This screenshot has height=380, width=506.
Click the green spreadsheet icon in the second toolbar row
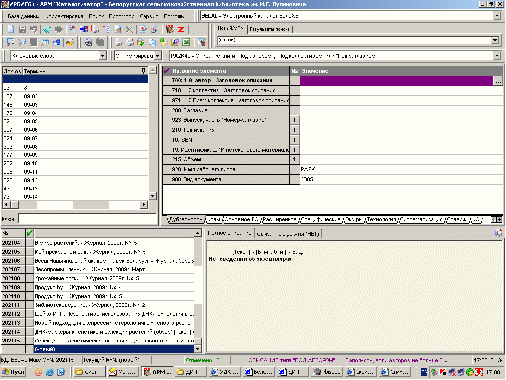tap(186, 42)
